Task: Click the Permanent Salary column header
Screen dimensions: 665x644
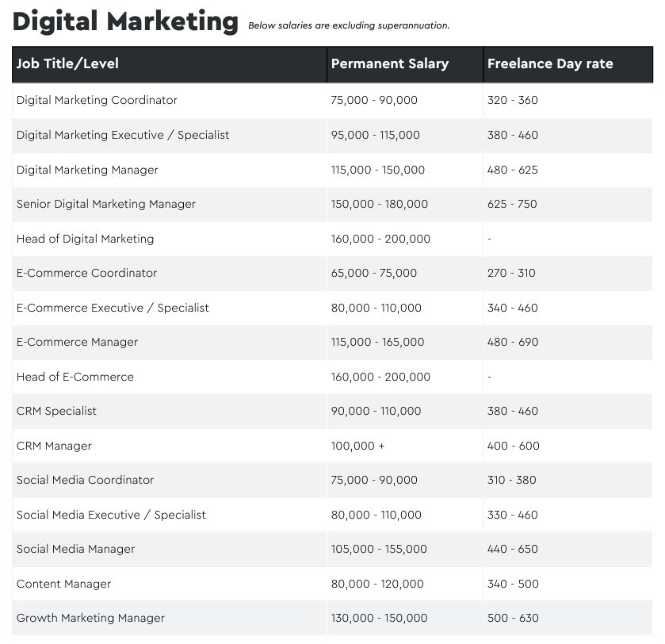Action: click(x=390, y=64)
